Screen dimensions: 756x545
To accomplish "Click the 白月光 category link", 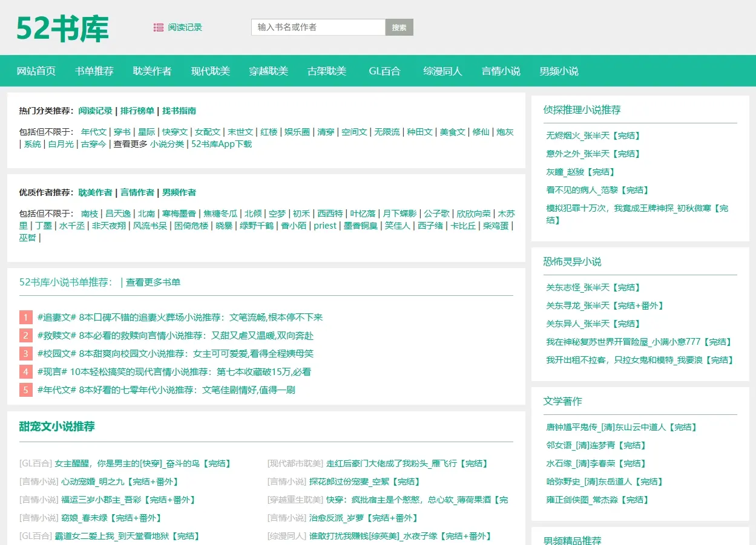I will coord(61,144).
